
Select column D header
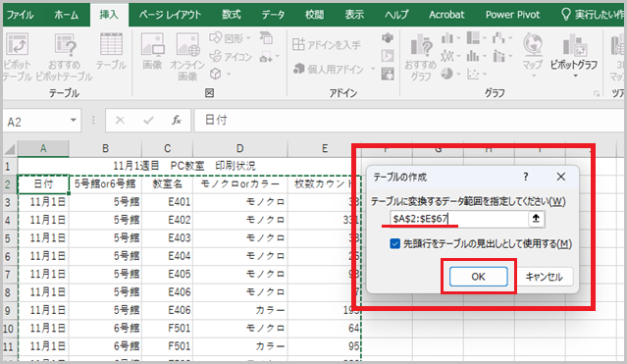(x=240, y=148)
